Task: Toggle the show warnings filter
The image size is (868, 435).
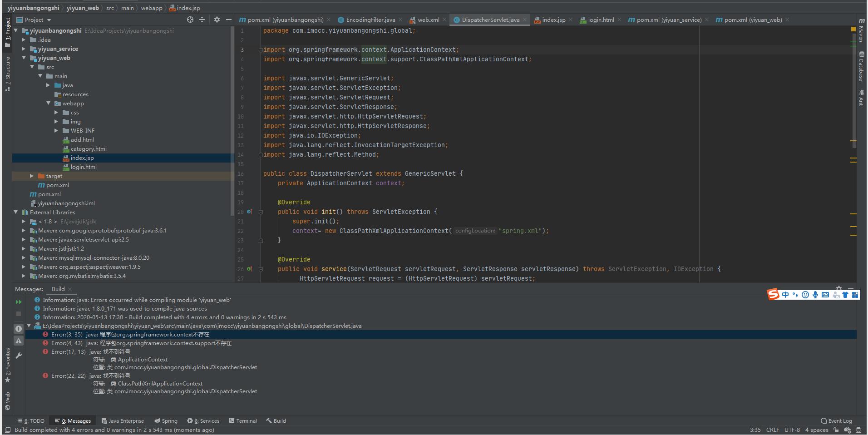Action: tap(19, 341)
